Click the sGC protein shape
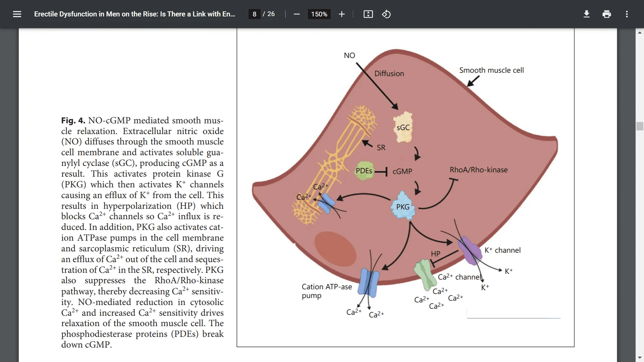644x362 pixels. pyautogui.click(x=403, y=127)
